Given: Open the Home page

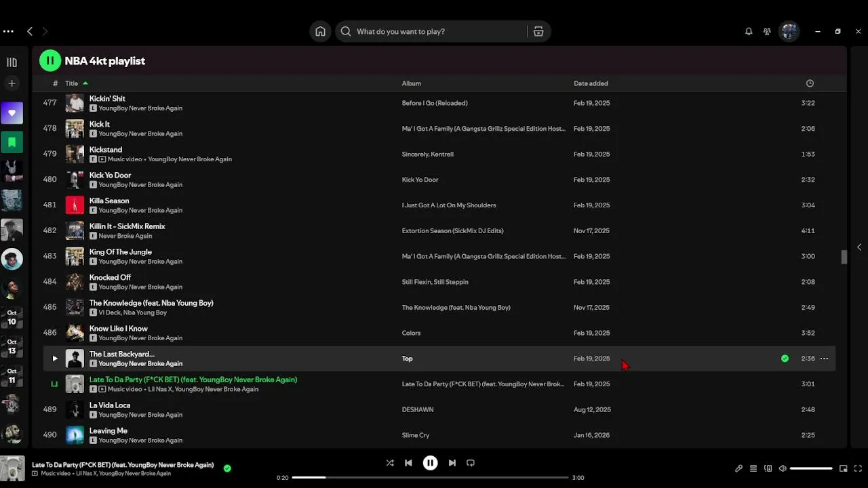Looking at the screenshot, I should pyautogui.click(x=320, y=31).
